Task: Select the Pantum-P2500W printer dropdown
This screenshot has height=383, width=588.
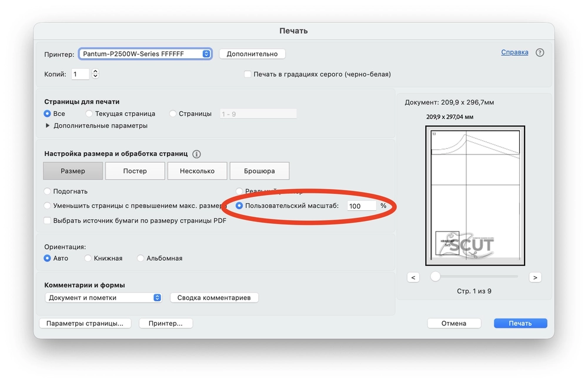Action: [145, 53]
